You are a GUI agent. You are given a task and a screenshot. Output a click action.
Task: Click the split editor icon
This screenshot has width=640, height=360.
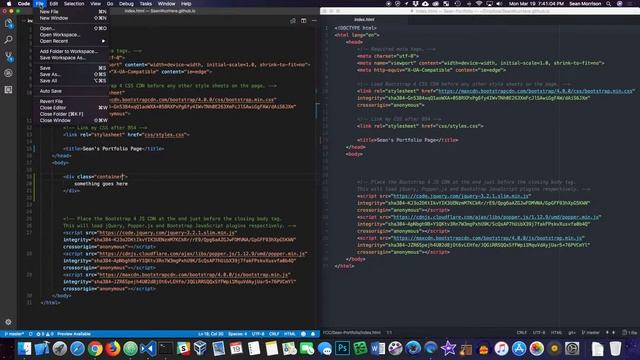[x=303, y=20]
